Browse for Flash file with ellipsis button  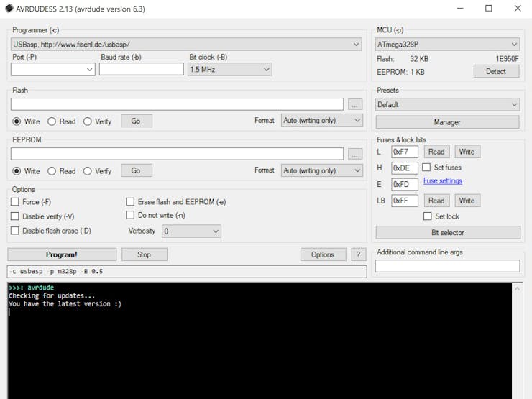[355, 105]
